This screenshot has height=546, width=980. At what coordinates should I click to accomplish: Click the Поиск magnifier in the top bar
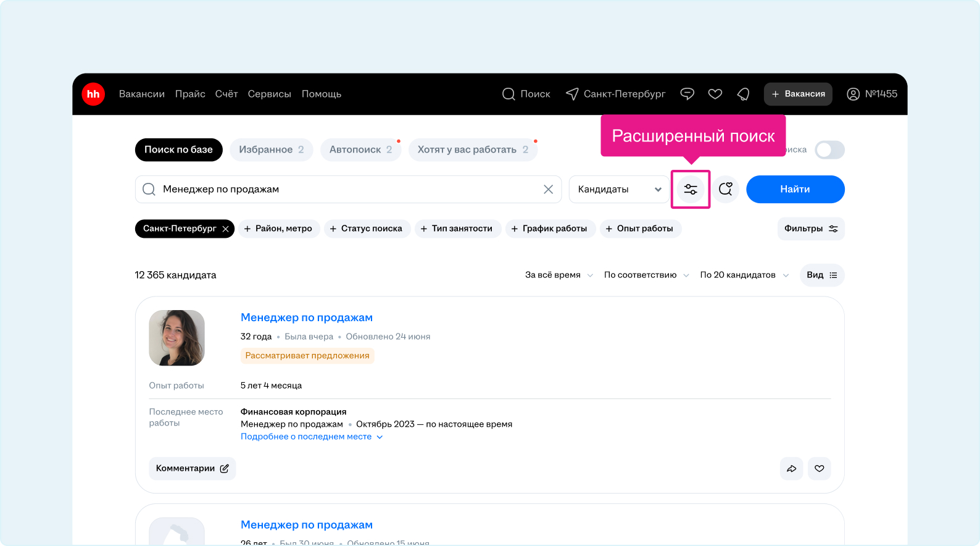[526, 94]
